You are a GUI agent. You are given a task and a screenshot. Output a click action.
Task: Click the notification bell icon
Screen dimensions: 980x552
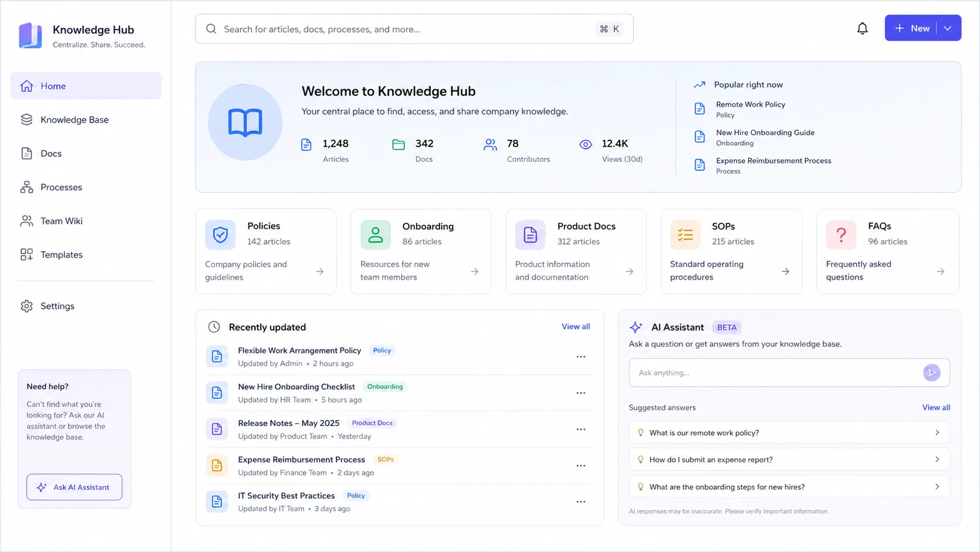[862, 28]
